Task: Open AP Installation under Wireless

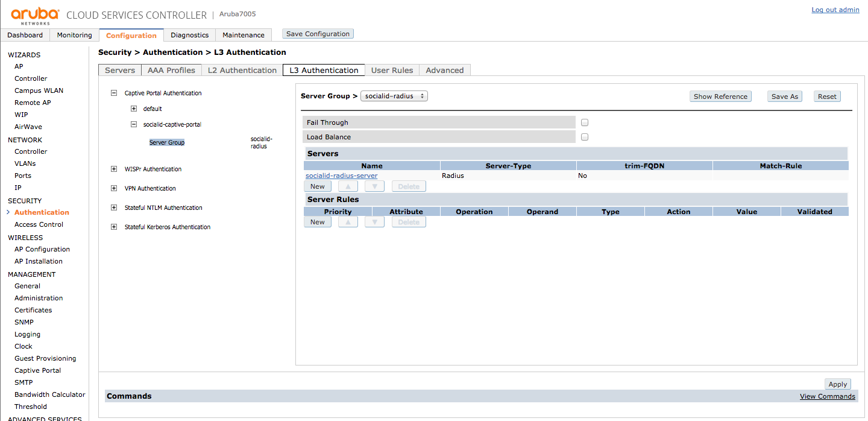Action: coord(39,261)
